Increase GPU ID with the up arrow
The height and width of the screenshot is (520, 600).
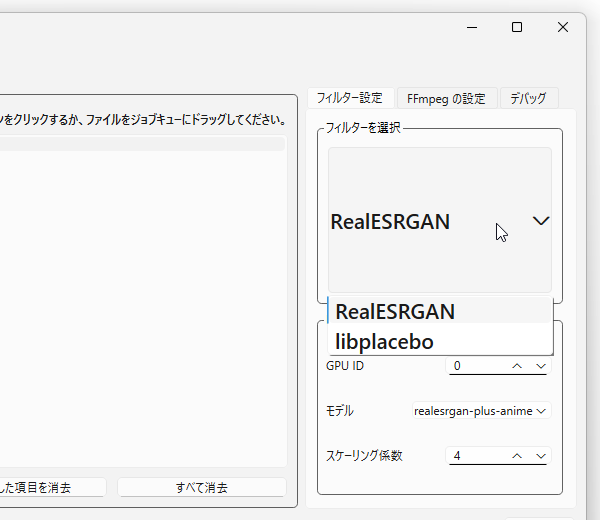(x=517, y=366)
